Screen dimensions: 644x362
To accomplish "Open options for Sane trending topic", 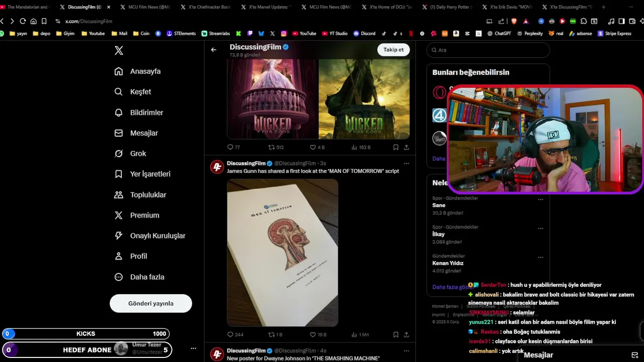I will [541, 199].
